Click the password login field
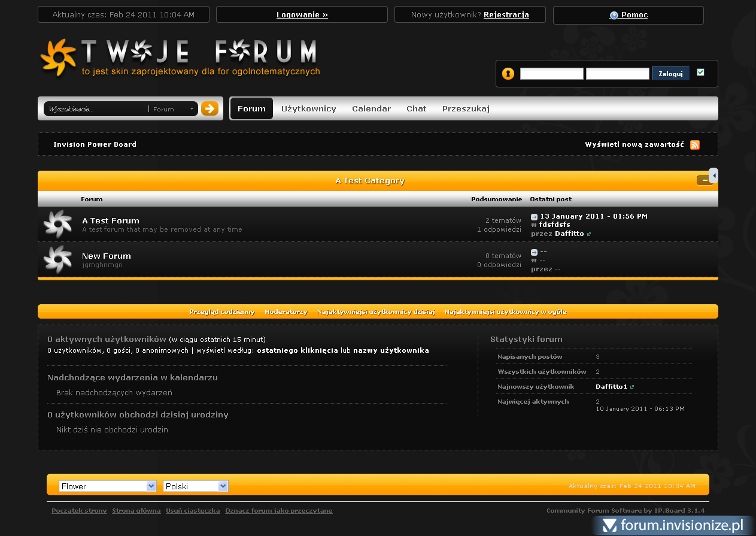 pyautogui.click(x=618, y=74)
